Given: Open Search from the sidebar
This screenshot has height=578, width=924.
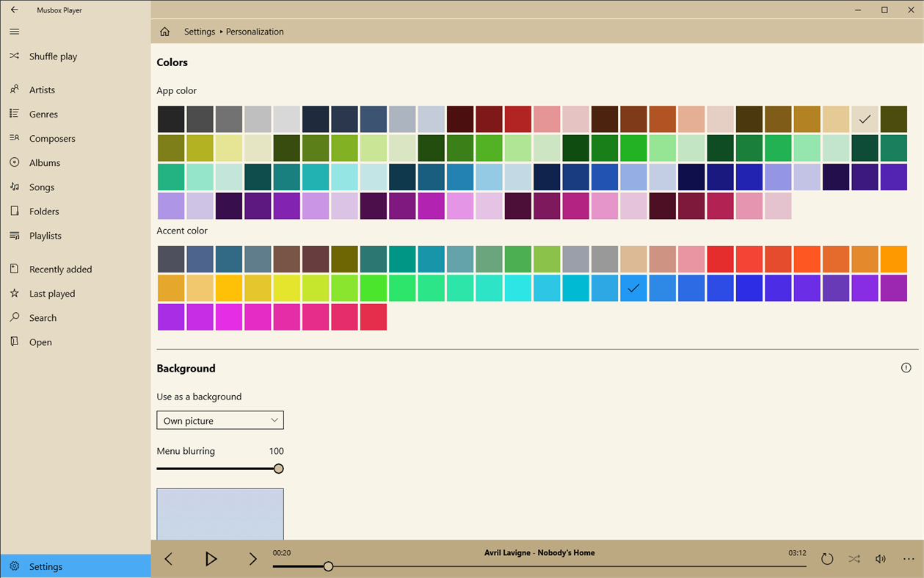Looking at the screenshot, I should tap(43, 317).
